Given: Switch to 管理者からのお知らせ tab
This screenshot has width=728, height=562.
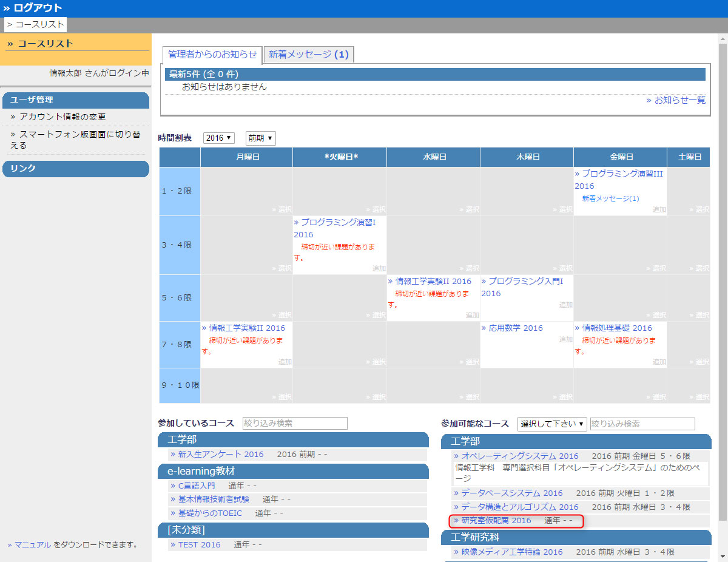Looking at the screenshot, I should point(212,55).
